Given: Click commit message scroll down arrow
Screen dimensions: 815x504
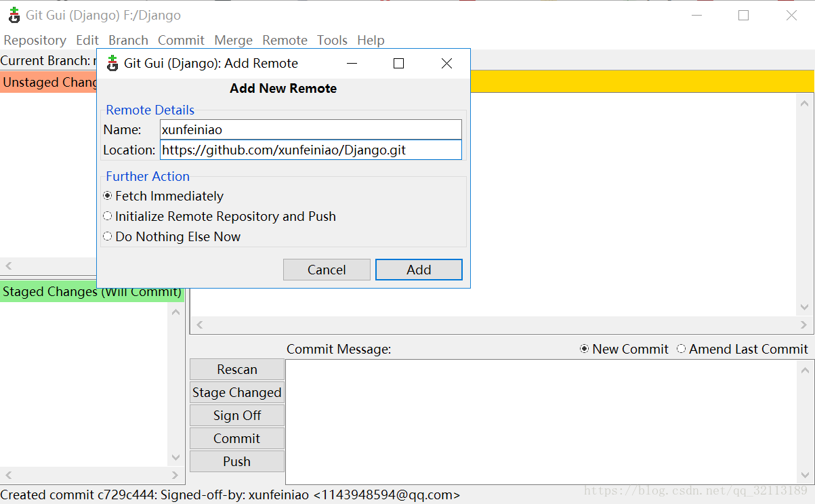Looking at the screenshot, I should (805, 475).
